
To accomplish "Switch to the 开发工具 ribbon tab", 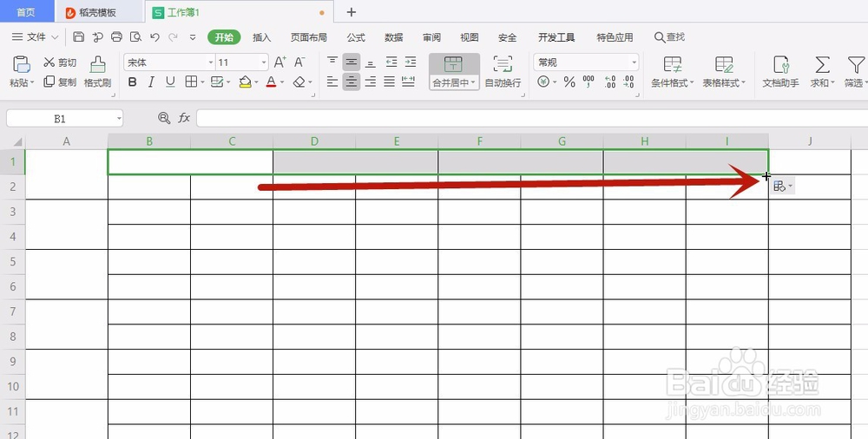I will point(556,37).
